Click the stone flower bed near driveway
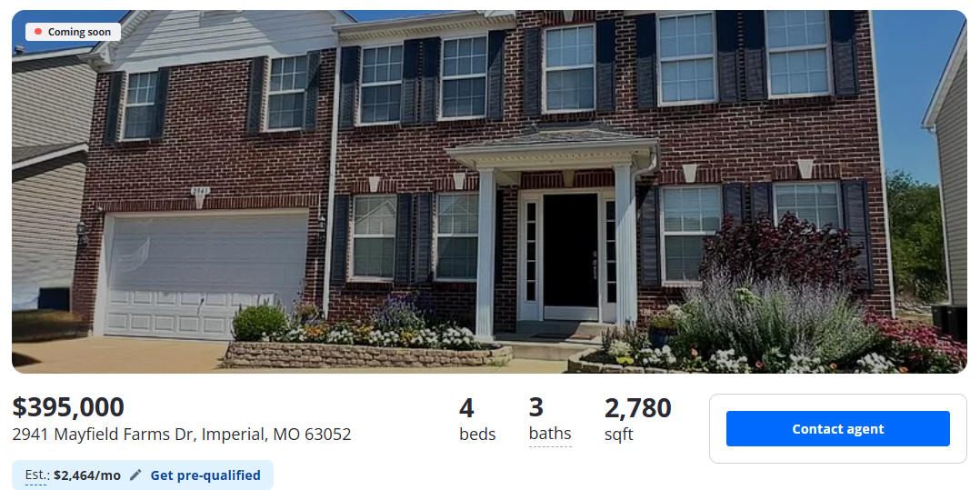 (x=367, y=355)
